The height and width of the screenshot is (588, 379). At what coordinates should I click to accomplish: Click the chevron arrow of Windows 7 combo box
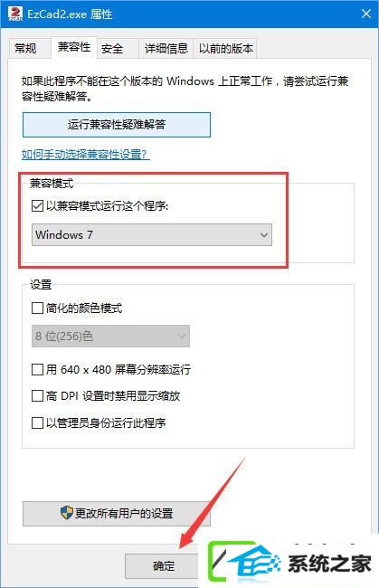[x=264, y=235]
